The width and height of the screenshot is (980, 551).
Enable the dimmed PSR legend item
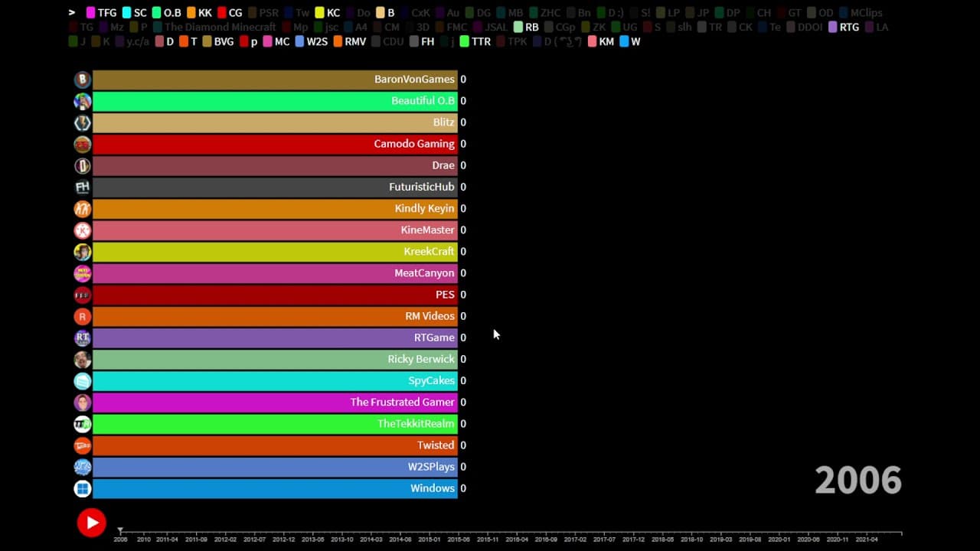click(263, 13)
